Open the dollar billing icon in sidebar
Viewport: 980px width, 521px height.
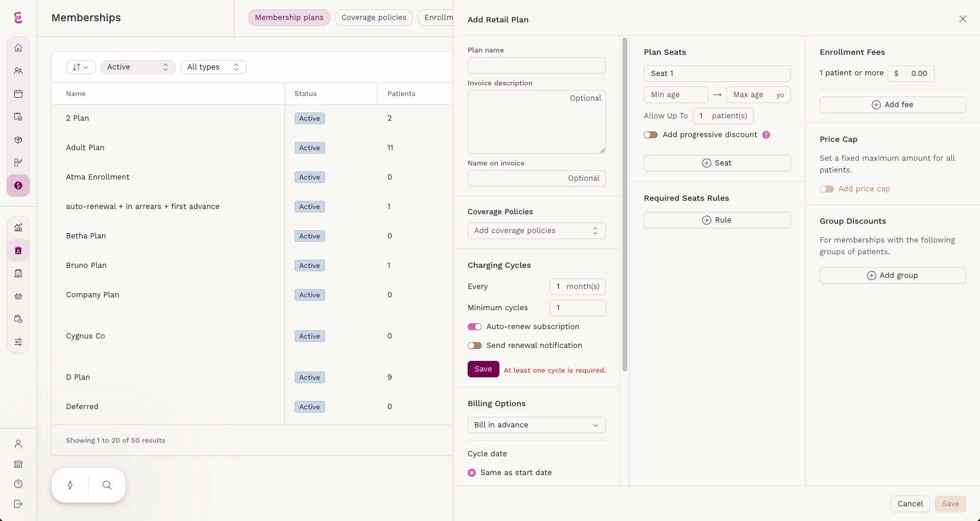pyautogui.click(x=18, y=185)
